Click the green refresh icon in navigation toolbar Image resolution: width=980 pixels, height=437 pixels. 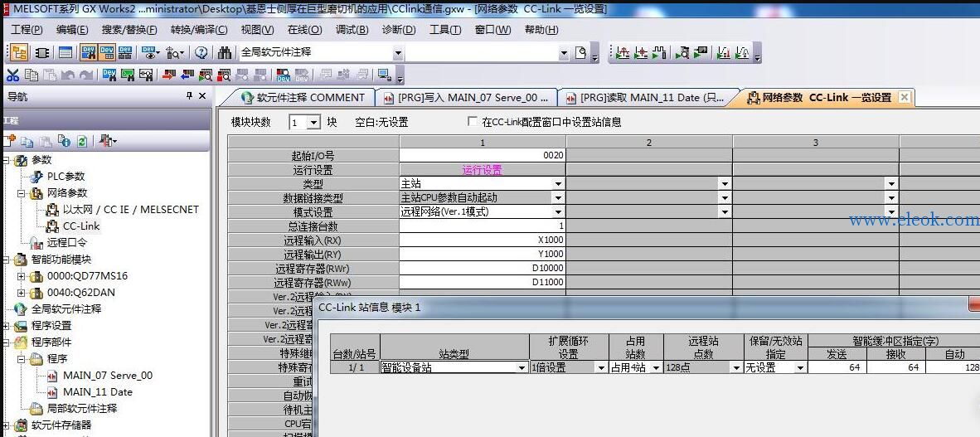pos(82,141)
